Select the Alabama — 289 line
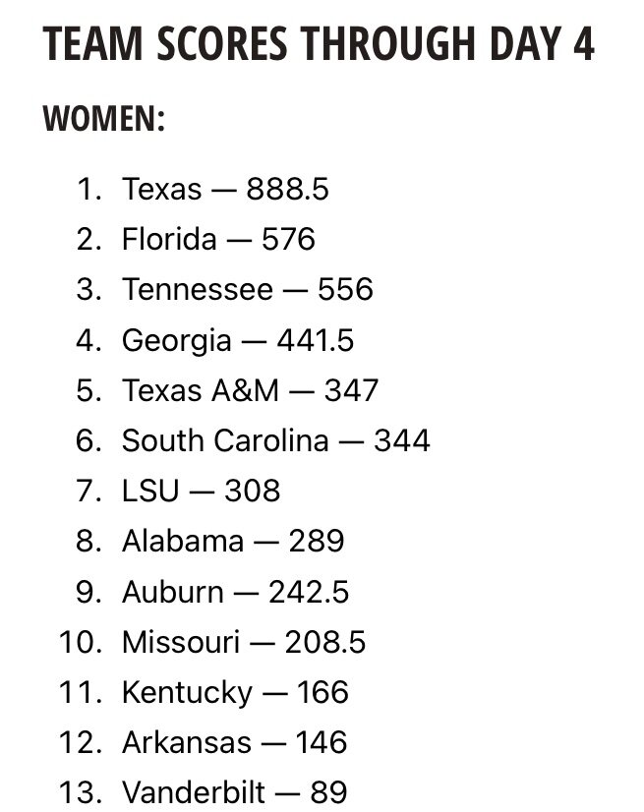The height and width of the screenshot is (812, 644). (x=233, y=541)
